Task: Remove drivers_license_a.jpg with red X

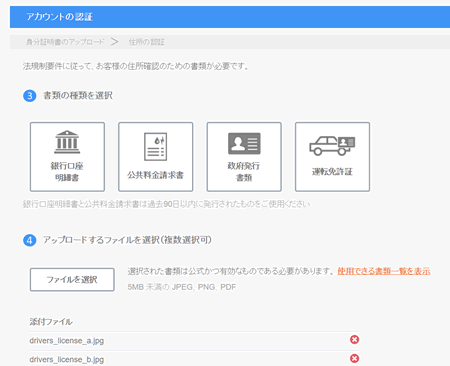Action: coord(354,340)
